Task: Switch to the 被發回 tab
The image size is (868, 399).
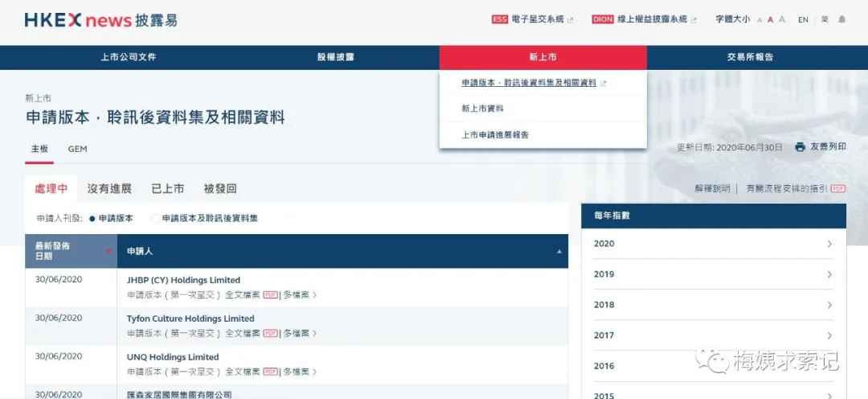Action: [220, 189]
